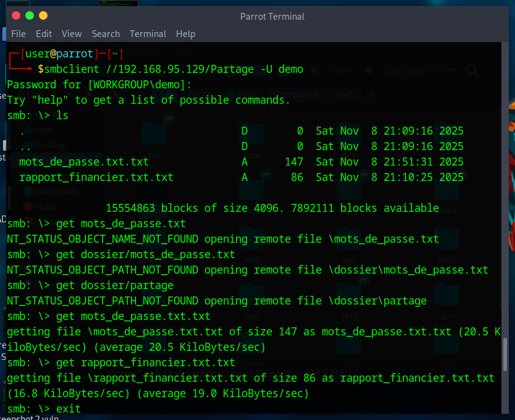This screenshot has height=420, width=515.
Task: Click the green window control button
Action: click(30, 15)
